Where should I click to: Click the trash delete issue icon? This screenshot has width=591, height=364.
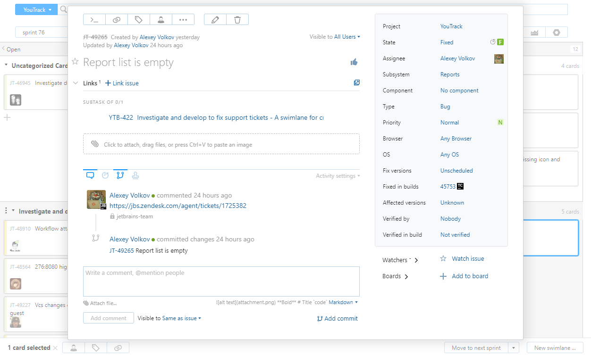tap(237, 20)
